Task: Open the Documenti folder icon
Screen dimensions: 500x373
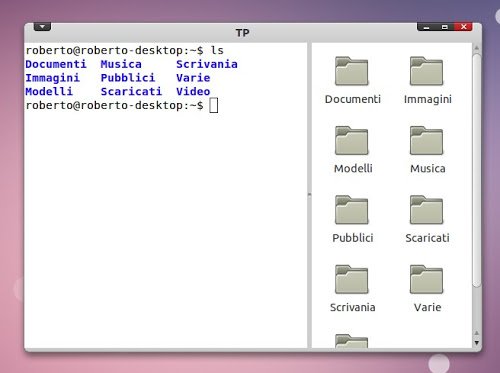Action: point(352,71)
